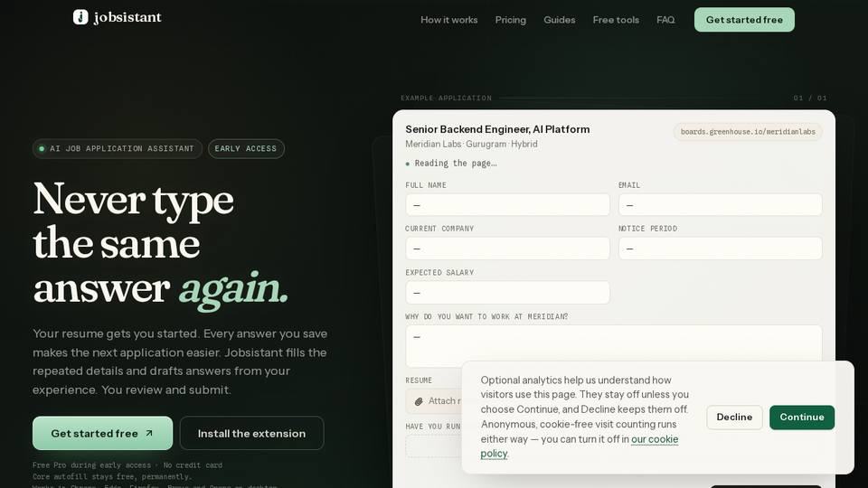Click the arrow icon on Get started free

pos(149,433)
